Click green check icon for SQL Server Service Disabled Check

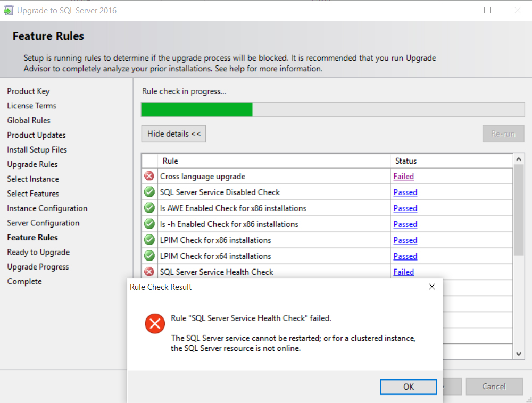tap(149, 192)
